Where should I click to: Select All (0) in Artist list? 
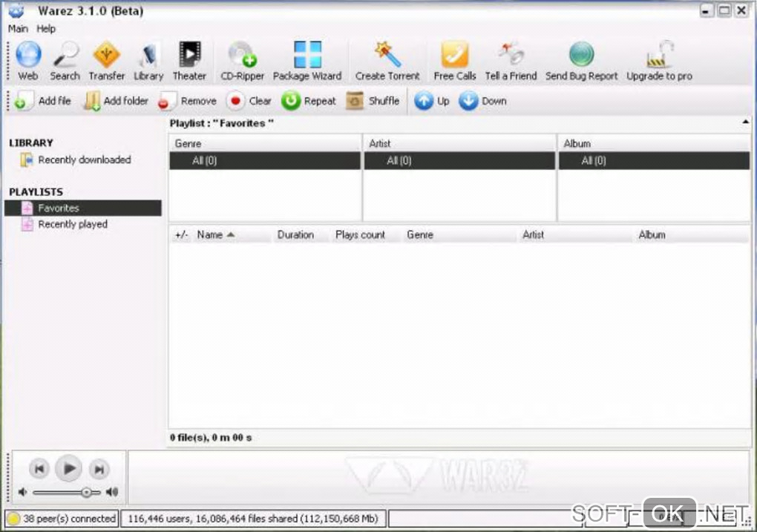[459, 161]
